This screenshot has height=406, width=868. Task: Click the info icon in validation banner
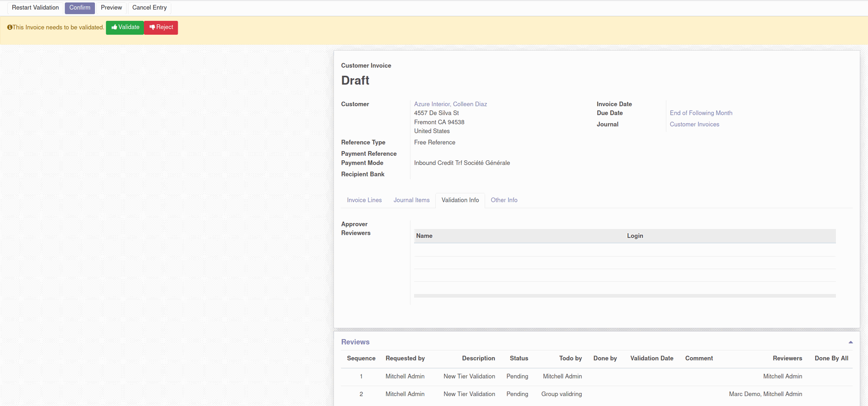[9, 28]
